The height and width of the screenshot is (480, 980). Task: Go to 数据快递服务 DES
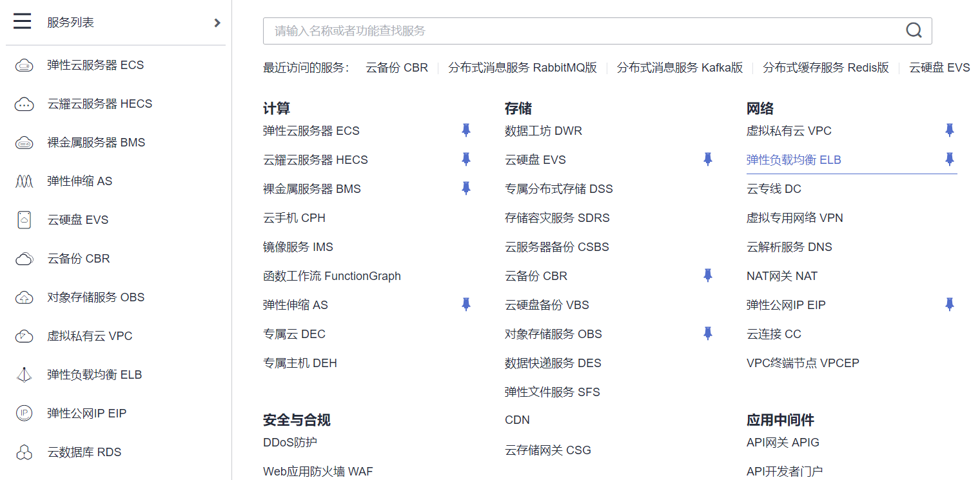(553, 363)
